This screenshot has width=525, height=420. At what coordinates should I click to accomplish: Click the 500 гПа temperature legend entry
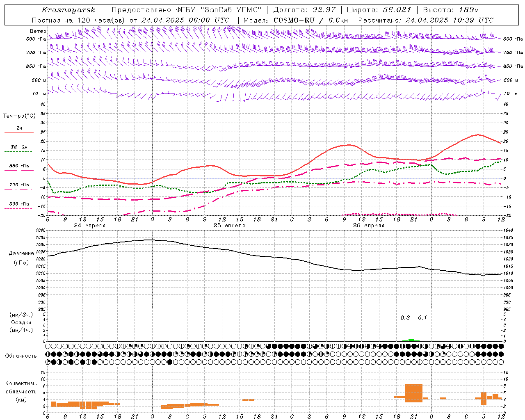[x=19, y=204]
